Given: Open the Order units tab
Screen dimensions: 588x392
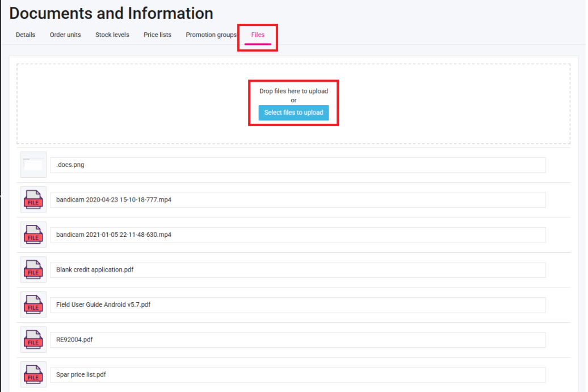Looking at the screenshot, I should tap(65, 35).
